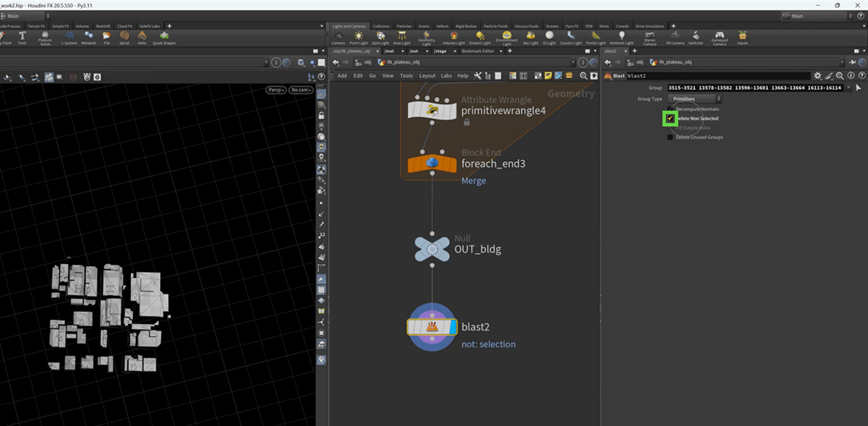868x426 pixels.
Task: Click the Sky Light shelf tool
Action: coord(532,36)
